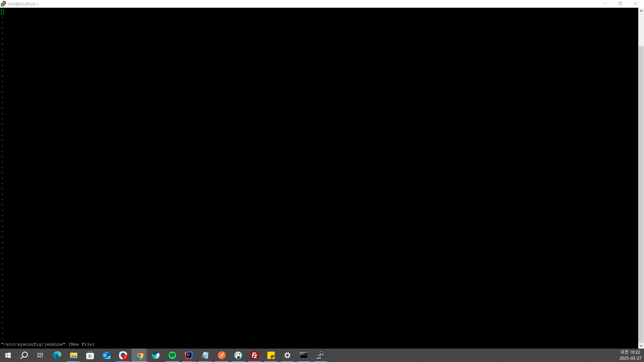The width and height of the screenshot is (644, 362).
Task: Switch to Command Prompt in the taskbar
Action: coord(304,355)
